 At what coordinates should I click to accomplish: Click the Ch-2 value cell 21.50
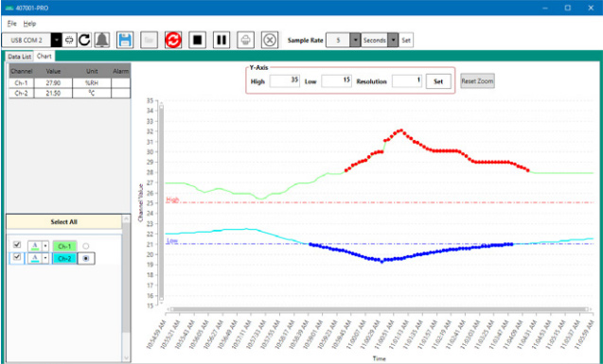(53, 94)
